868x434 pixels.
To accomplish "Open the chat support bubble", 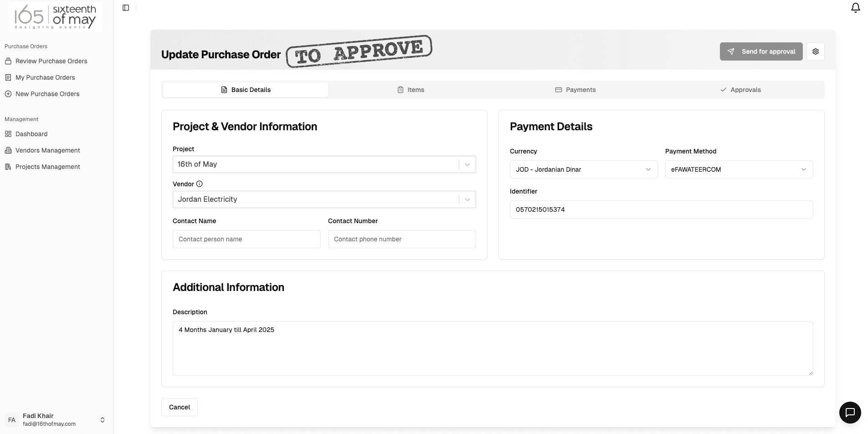I will click(x=850, y=413).
